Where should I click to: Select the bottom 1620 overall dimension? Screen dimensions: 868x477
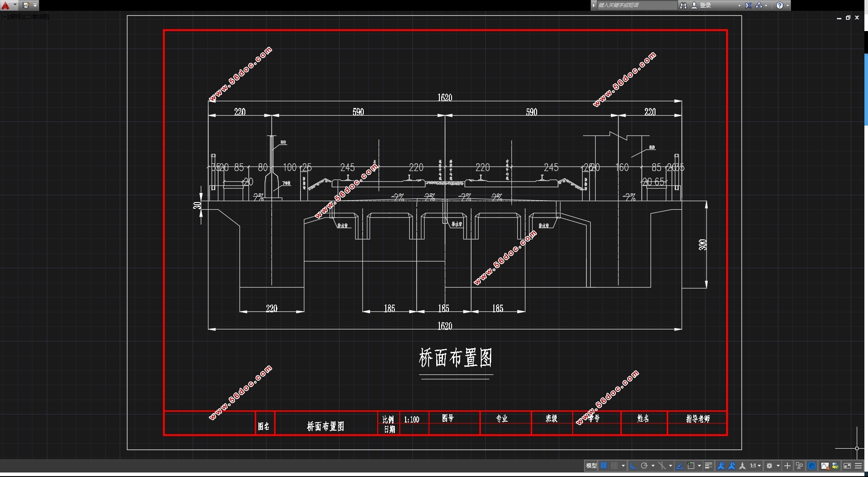click(445, 325)
